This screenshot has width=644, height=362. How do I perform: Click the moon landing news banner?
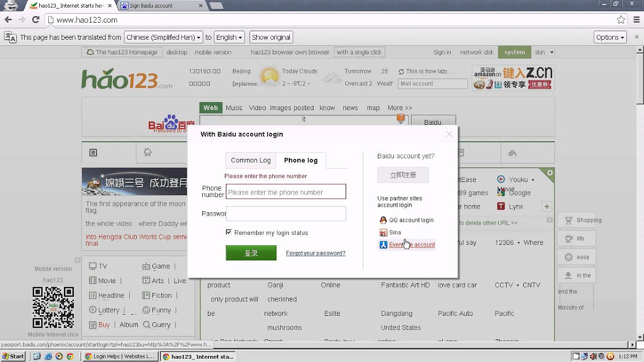click(x=135, y=182)
